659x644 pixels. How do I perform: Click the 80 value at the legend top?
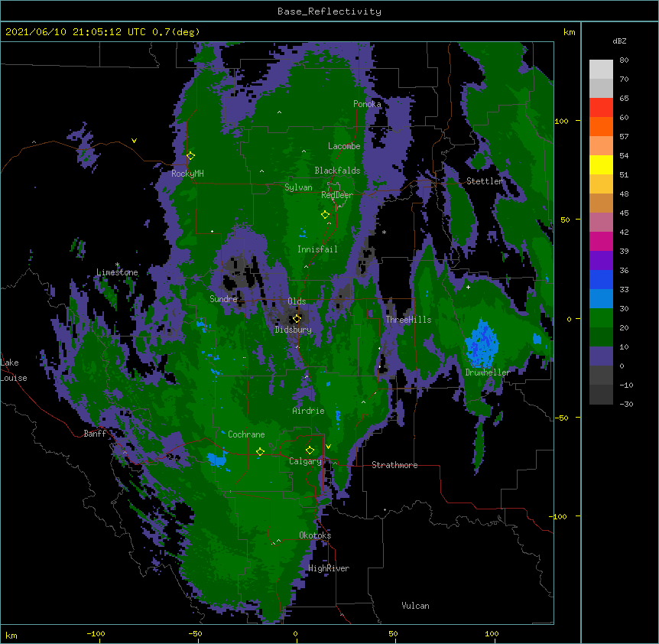click(624, 60)
